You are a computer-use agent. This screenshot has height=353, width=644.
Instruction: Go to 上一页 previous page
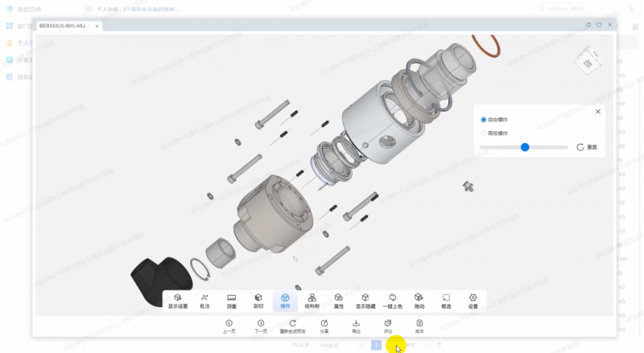pyautogui.click(x=229, y=326)
